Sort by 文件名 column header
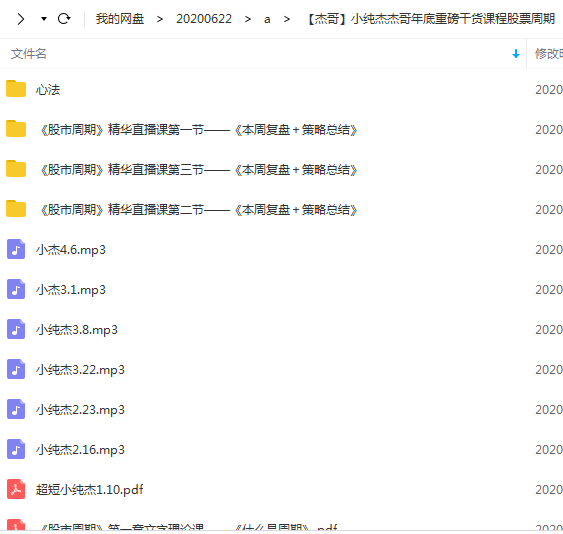This screenshot has width=563, height=534. click(28, 54)
